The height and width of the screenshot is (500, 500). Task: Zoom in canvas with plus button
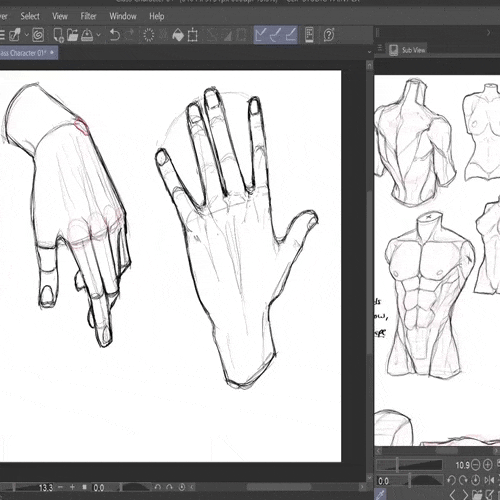point(72,487)
